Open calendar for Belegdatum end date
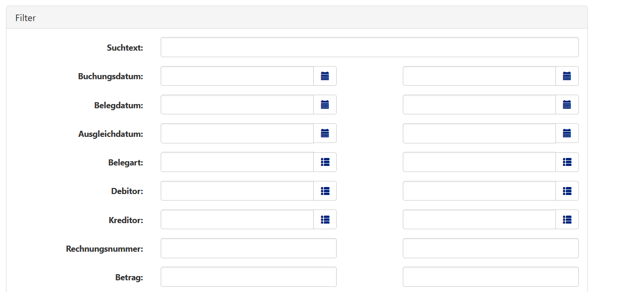This screenshot has height=292, width=644. [567, 105]
